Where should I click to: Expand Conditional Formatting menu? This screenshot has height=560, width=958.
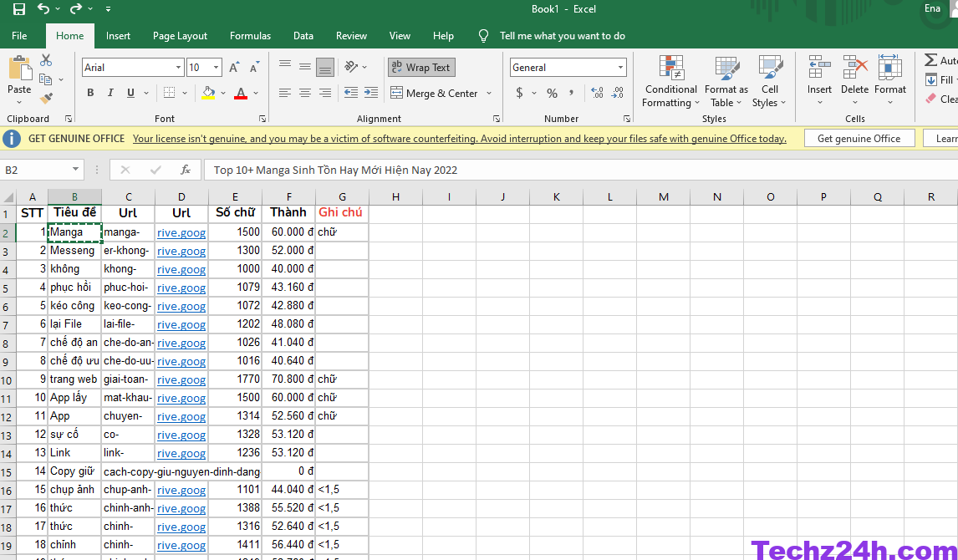(x=670, y=81)
